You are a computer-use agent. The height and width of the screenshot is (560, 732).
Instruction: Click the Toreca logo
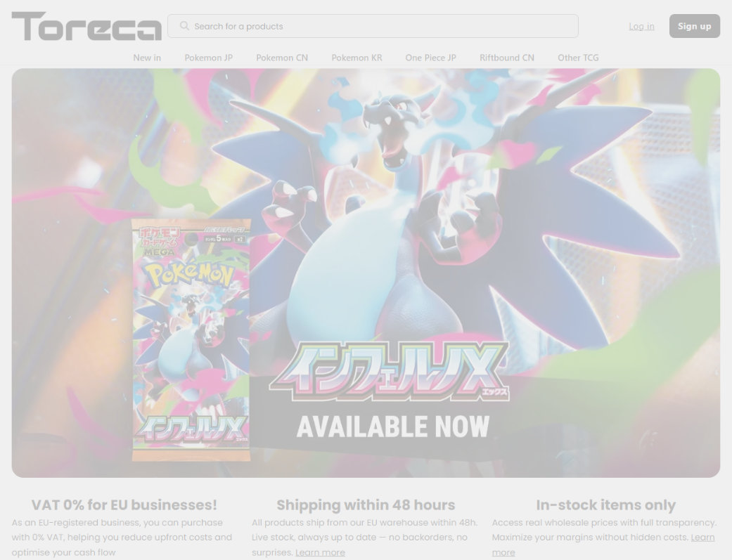pos(86,26)
